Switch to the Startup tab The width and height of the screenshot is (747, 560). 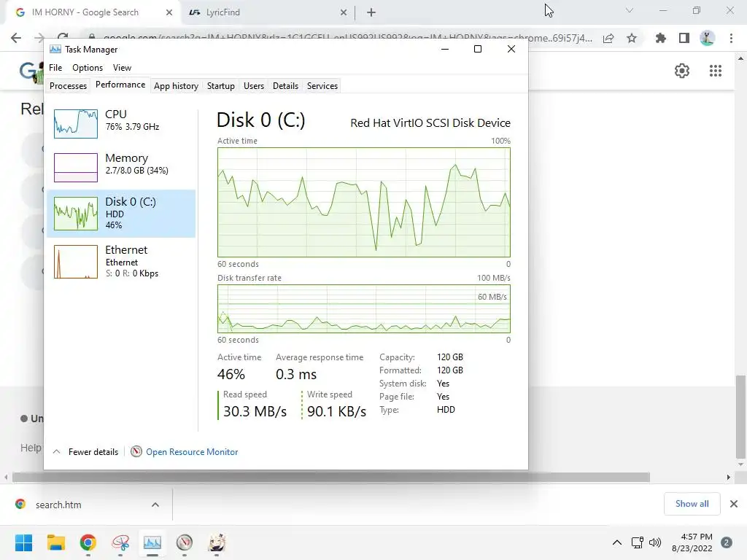tap(220, 86)
